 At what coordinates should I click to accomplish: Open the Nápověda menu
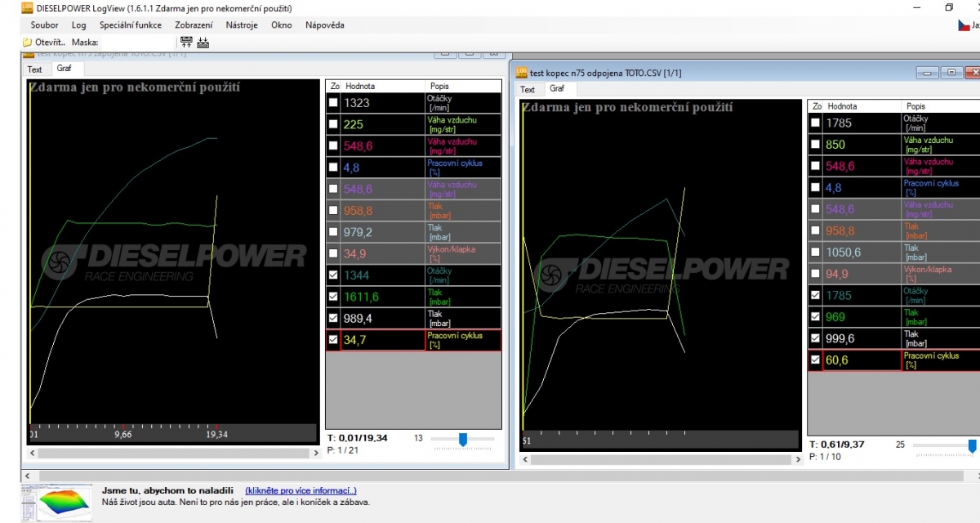pyautogui.click(x=325, y=25)
